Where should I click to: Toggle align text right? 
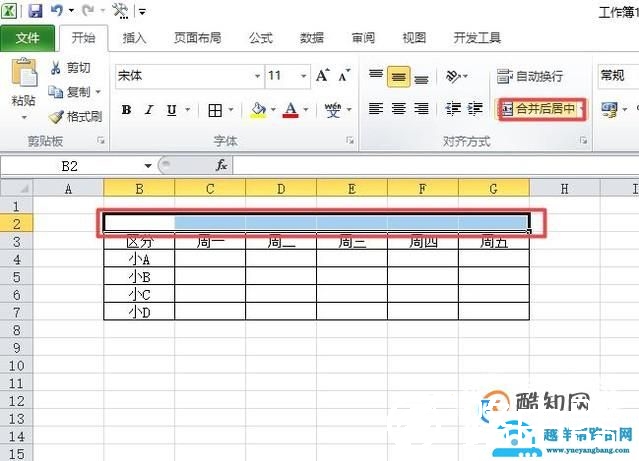421,109
